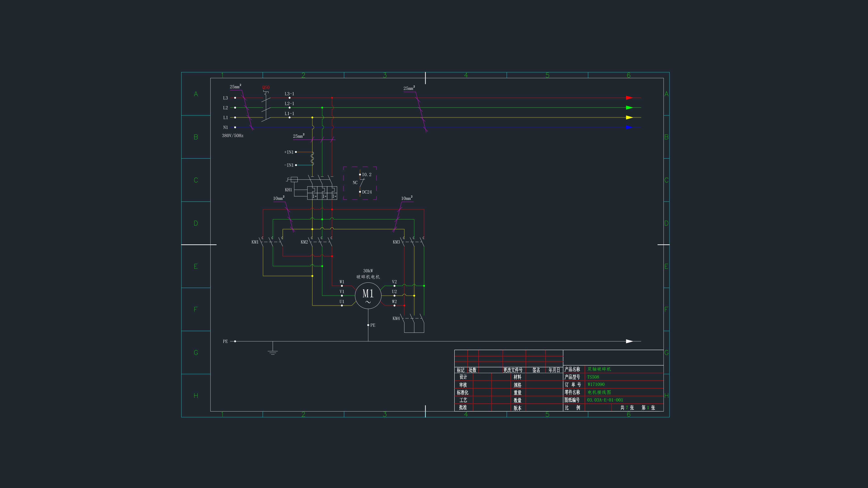Viewport: 868px width, 488px height.
Task: Select the M1 motor symbol
Action: [368, 295]
